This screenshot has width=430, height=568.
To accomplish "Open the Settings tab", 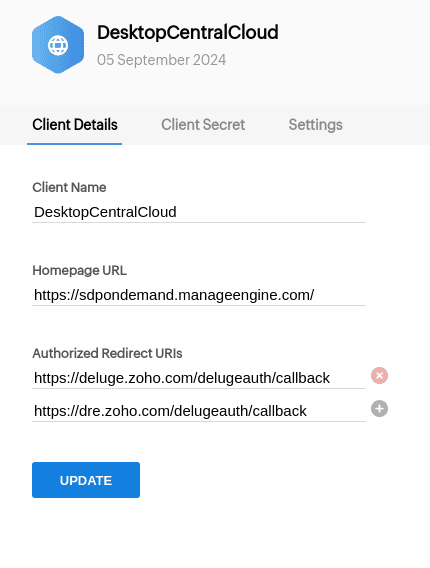I will (x=316, y=125).
